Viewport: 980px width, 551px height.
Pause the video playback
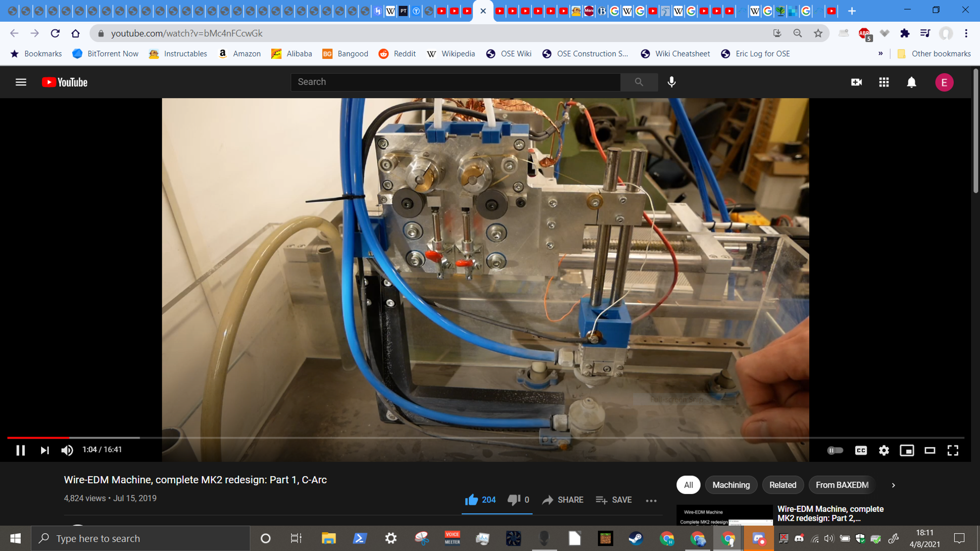(x=20, y=450)
